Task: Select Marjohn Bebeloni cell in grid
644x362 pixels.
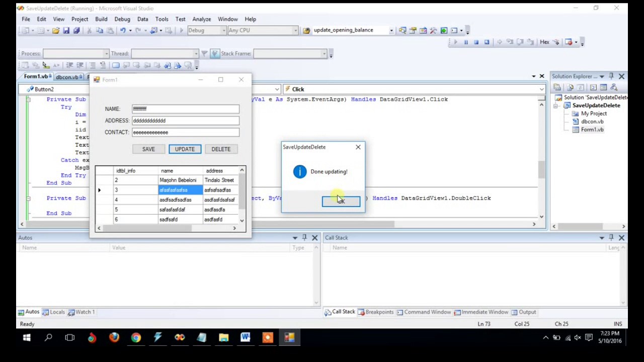Action: click(180, 180)
